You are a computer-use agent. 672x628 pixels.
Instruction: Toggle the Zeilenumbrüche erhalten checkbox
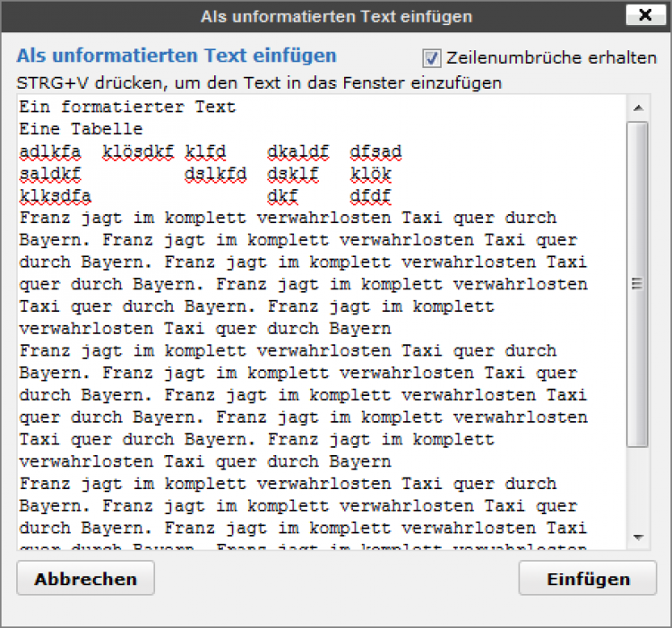(433, 57)
